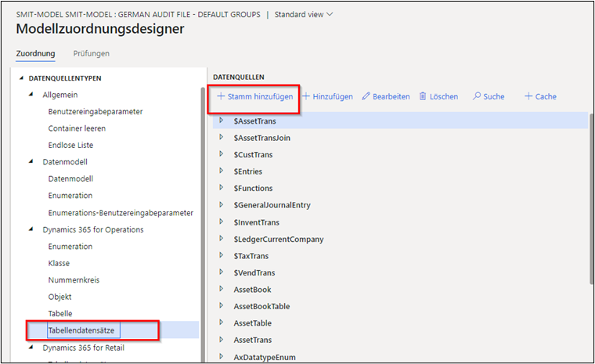This screenshot has width=595, height=364.
Task: Click the Bearbeiten pencil icon
Action: (x=366, y=96)
